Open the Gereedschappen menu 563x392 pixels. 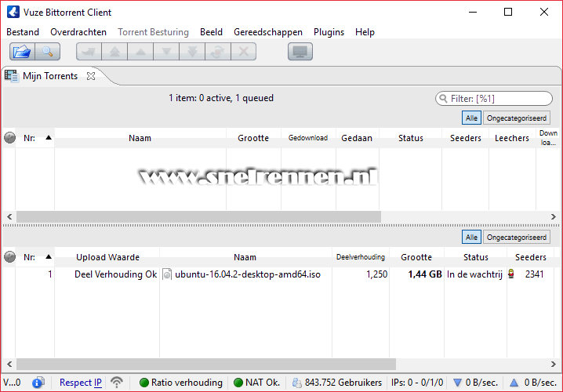[268, 32]
